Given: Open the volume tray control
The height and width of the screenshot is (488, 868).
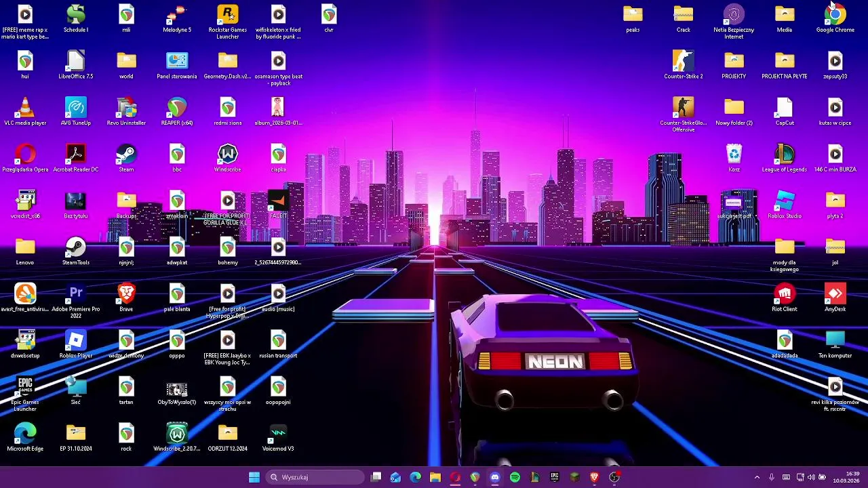Looking at the screenshot, I should (x=811, y=477).
